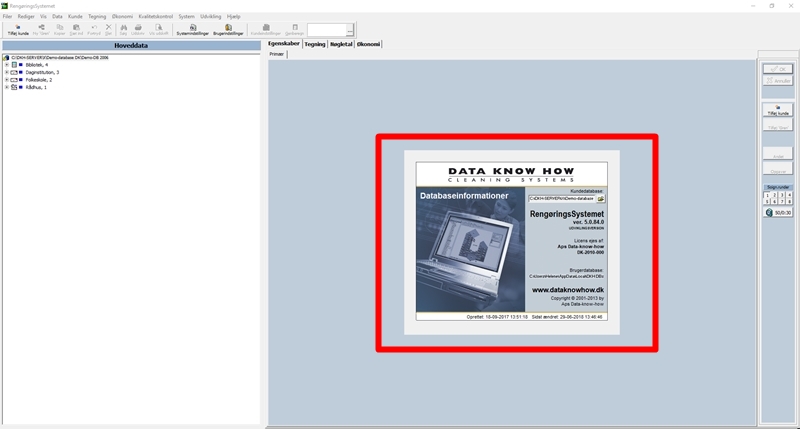
Task: Click the Fortryd undo icon
Action: tap(94, 30)
